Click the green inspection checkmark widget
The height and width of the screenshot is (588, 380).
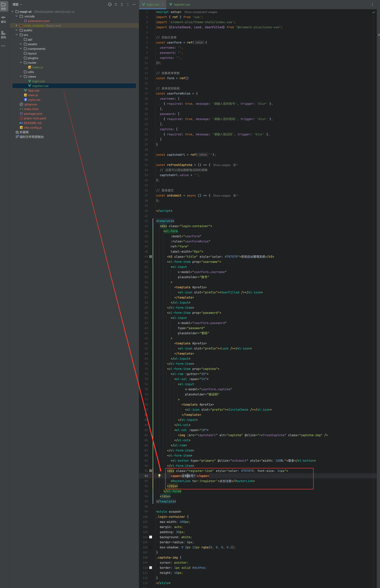[x=374, y=12]
